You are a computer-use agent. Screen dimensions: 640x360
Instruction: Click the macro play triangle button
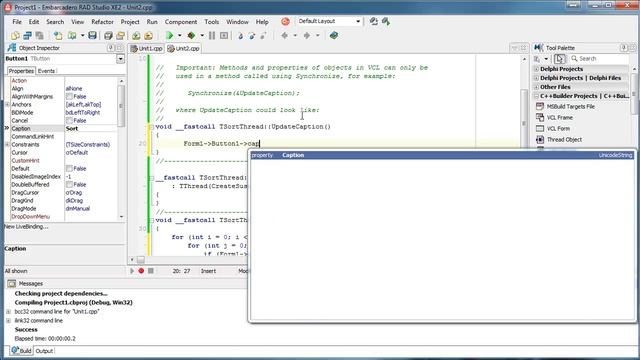click(132, 271)
